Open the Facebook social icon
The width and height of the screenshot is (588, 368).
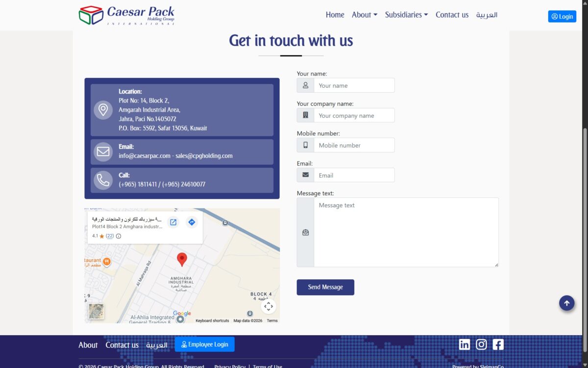(x=498, y=344)
